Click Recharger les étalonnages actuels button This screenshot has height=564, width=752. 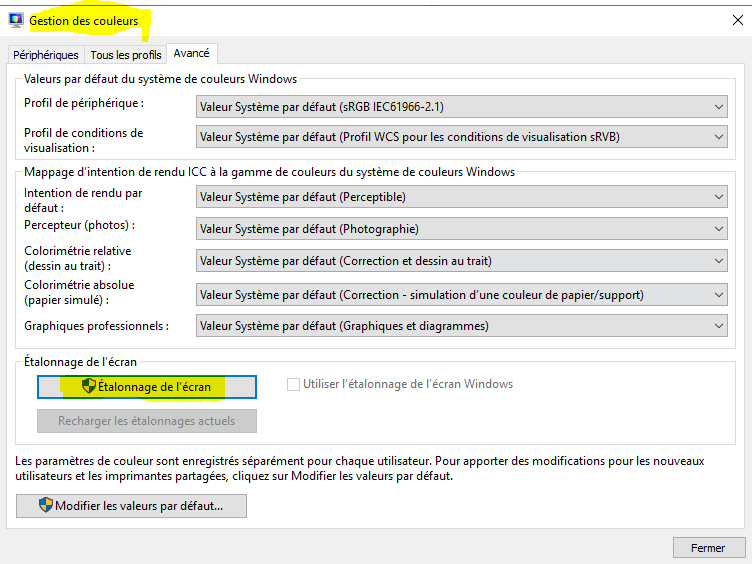click(147, 421)
